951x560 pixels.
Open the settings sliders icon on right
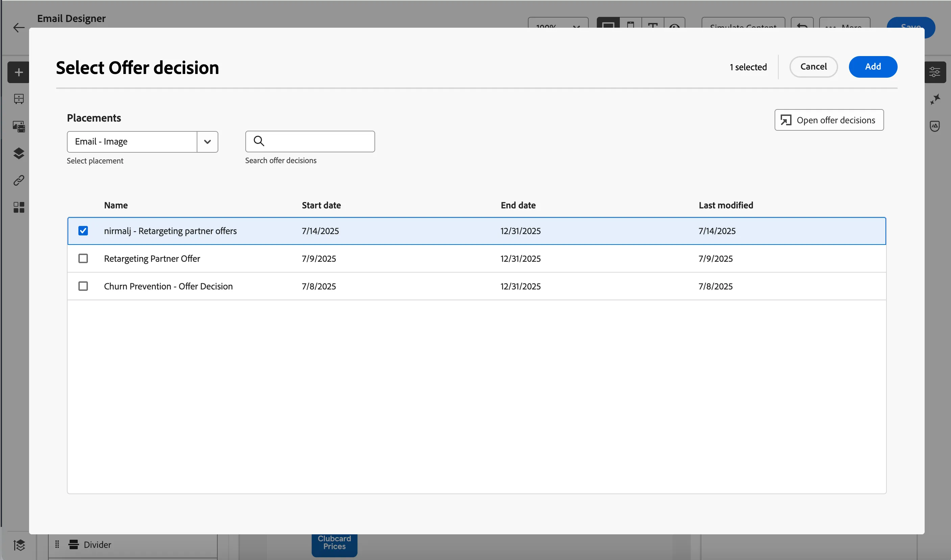934,72
